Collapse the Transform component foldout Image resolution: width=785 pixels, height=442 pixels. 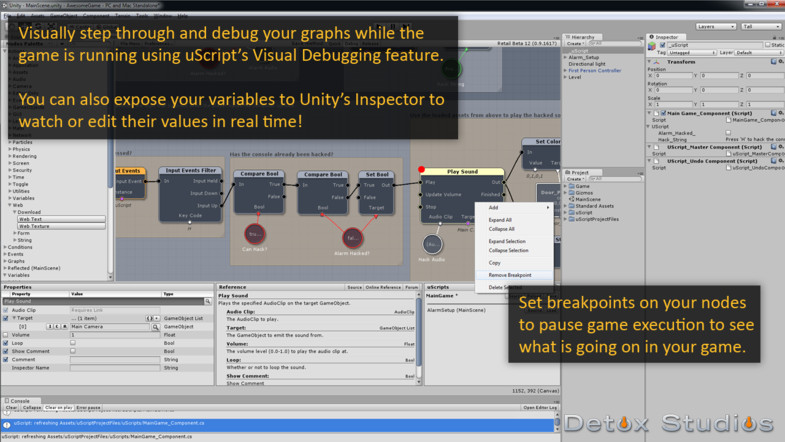[x=650, y=62]
